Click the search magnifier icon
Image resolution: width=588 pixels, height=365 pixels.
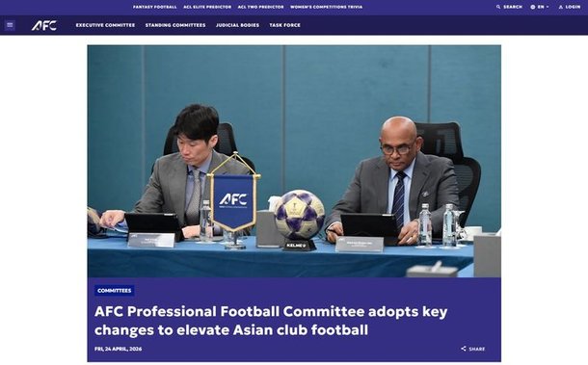coord(498,7)
